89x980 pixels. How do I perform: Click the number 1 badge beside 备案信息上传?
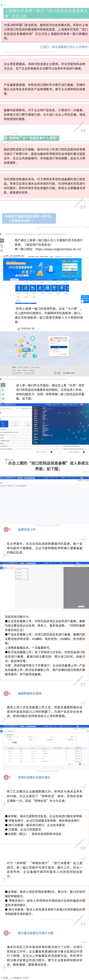(6, 529)
